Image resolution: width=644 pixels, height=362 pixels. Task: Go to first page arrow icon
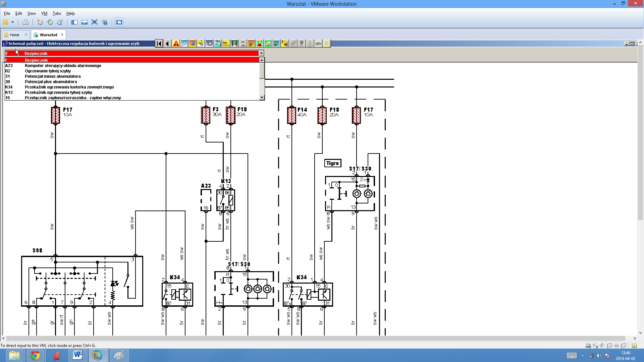click(x=159, y=44)
